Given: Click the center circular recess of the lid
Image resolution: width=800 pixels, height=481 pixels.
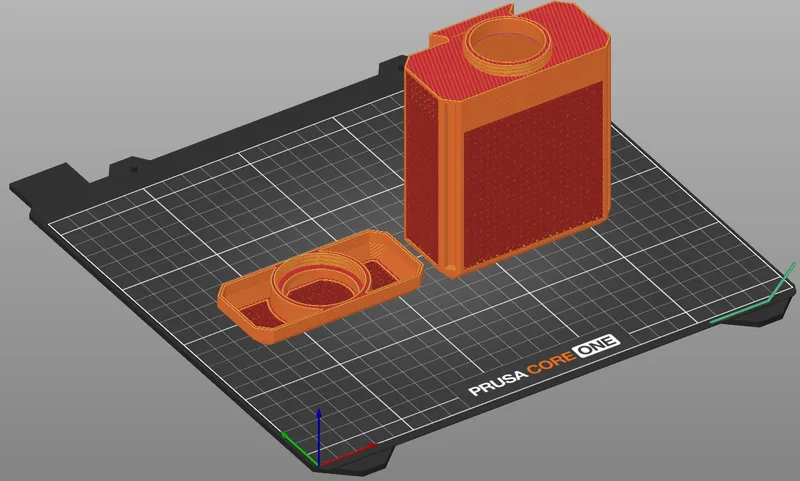Looking at the screenshot, I should (x=320, y=292).
